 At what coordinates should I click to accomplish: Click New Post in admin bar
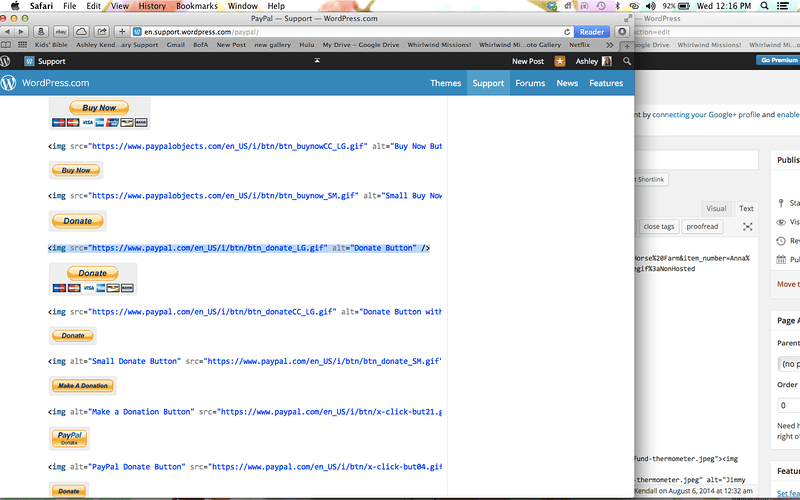click(528, 61)
